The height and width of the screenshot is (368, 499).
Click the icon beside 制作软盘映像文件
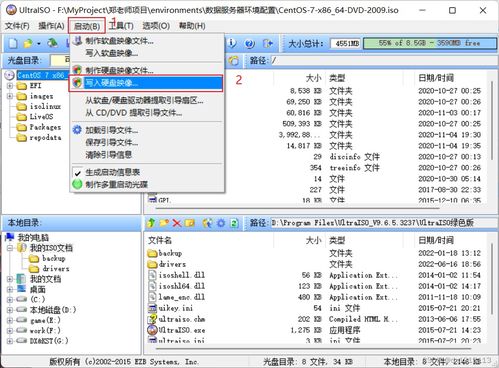coord(77,41)
